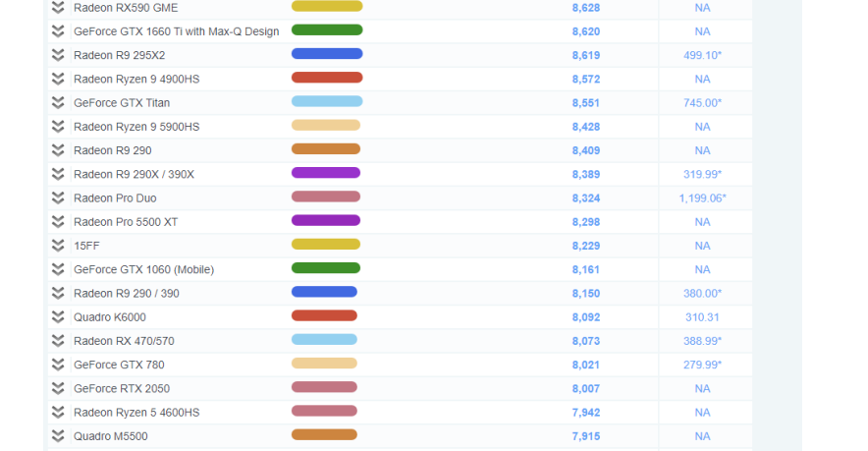The width and height of the screenshot is (868, 451).
Task: Open the Radeon R9 290 / 390 link
Action: click(x=127, y=294)
